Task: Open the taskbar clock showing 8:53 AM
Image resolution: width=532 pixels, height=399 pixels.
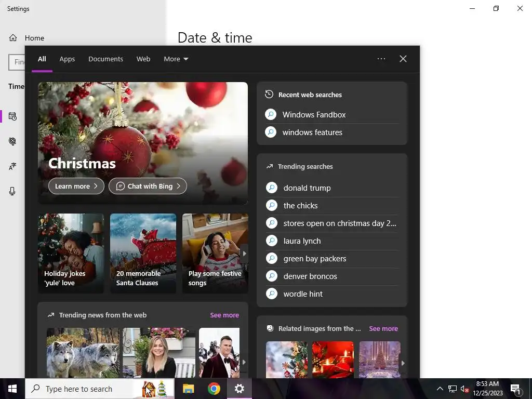Action: tap(487, 389)
